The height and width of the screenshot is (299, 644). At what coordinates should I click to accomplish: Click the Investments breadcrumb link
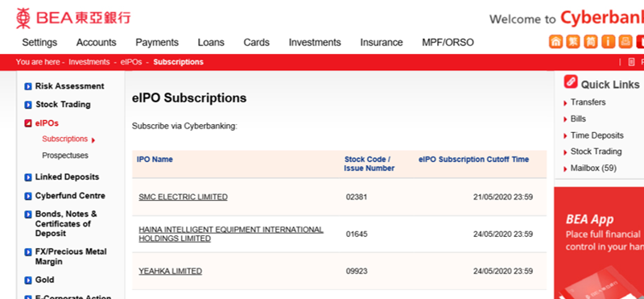pyautogui.click(x=89, y=62)
